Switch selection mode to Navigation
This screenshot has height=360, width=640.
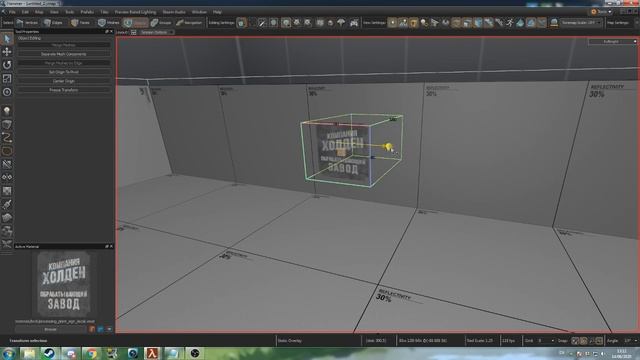pos(189,23)
